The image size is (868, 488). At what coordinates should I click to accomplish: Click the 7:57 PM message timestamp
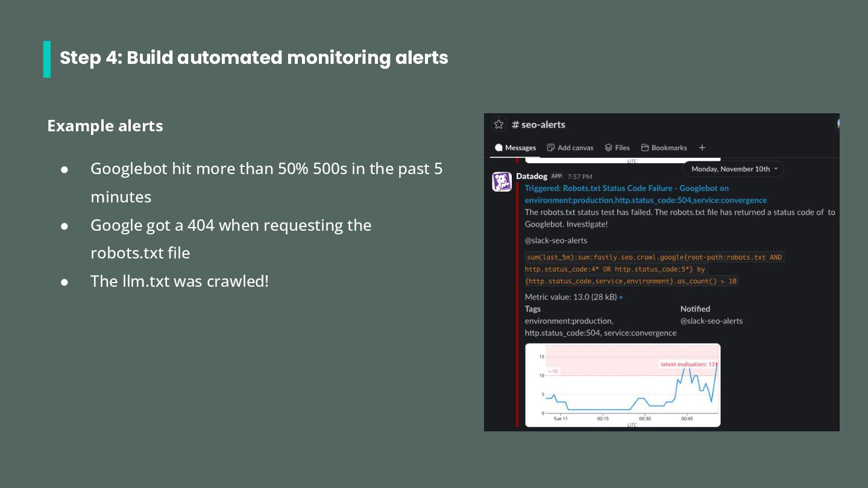click(580, 177)
